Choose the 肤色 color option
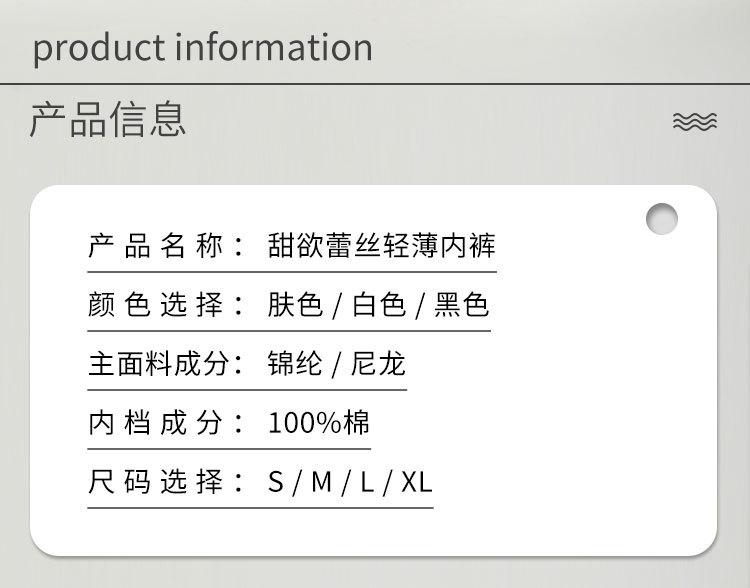Viewport: 750px width, 588px height. click(295, 305)
